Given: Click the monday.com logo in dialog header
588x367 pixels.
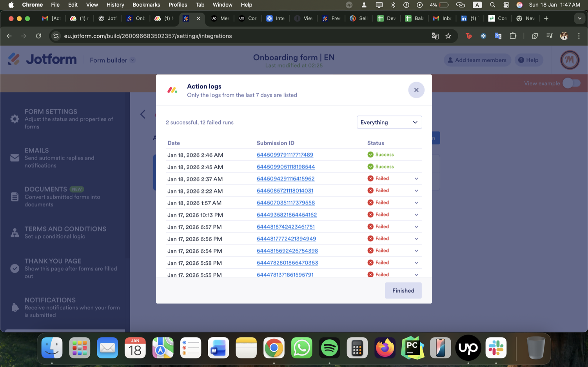Looking at the screenshot, I should pos(172,90).
